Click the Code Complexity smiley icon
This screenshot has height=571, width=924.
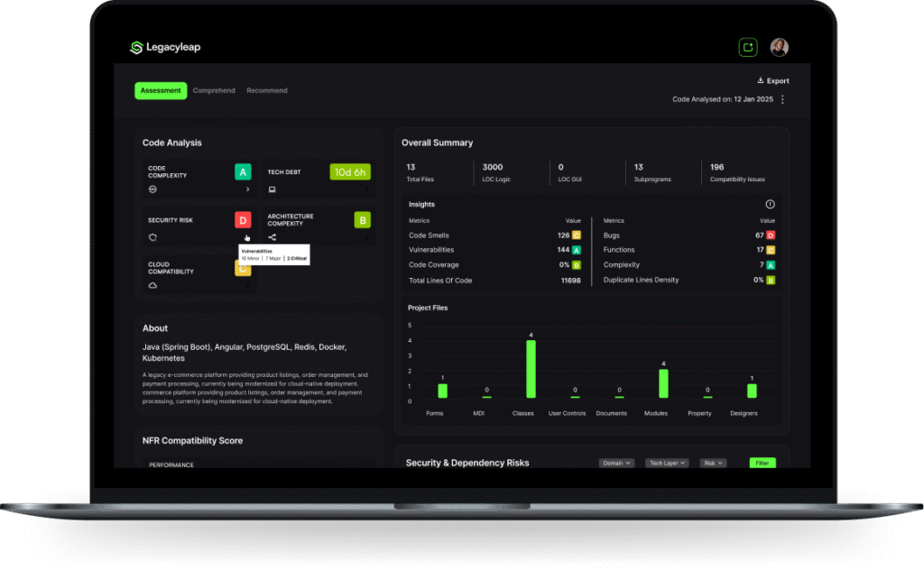[152, 189]
